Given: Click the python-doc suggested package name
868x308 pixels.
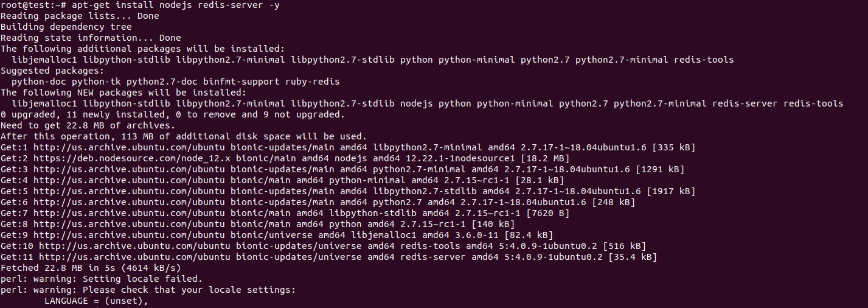Looking at the screenshot, I should (x=38, y=82).
